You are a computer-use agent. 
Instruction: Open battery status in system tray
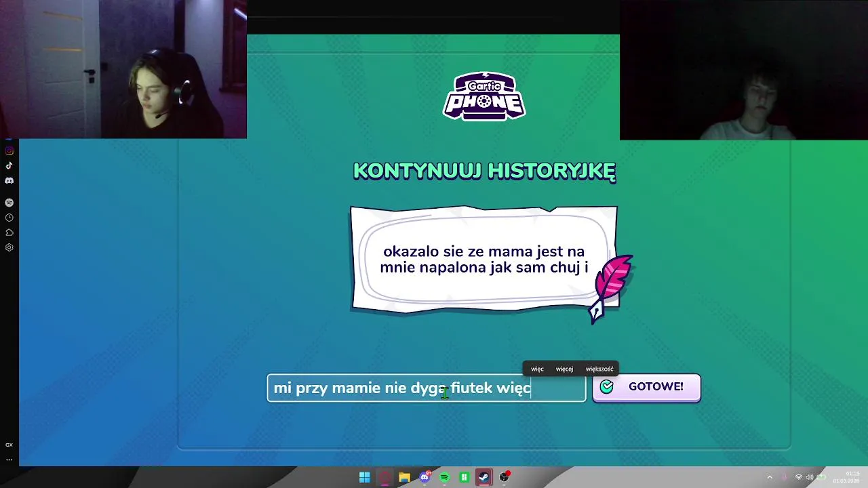tap(821, 477)
